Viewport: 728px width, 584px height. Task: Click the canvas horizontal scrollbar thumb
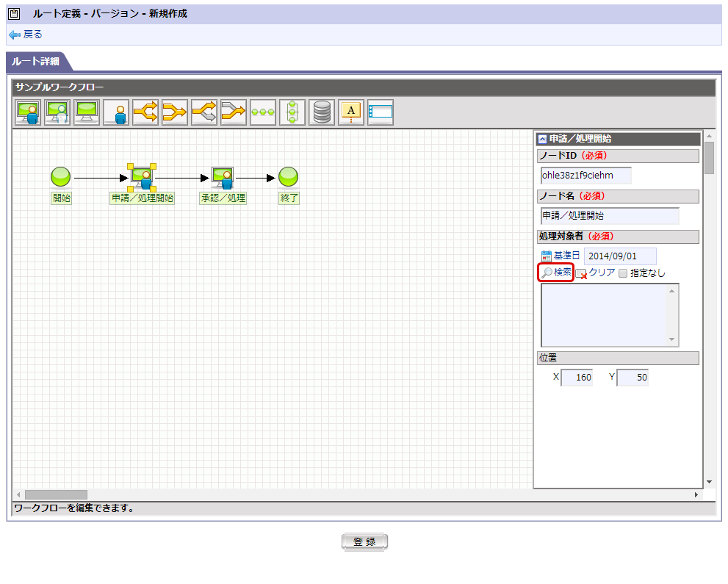[56, 495]
